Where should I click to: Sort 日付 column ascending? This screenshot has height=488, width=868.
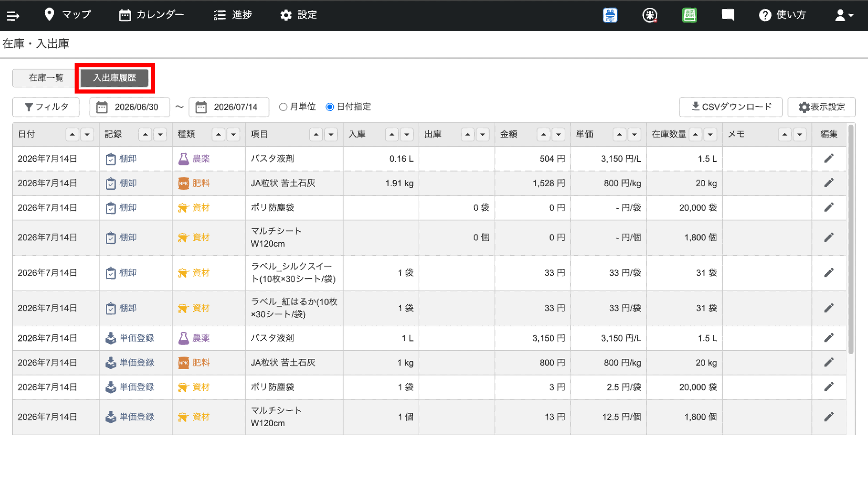(x=72, y=135)
